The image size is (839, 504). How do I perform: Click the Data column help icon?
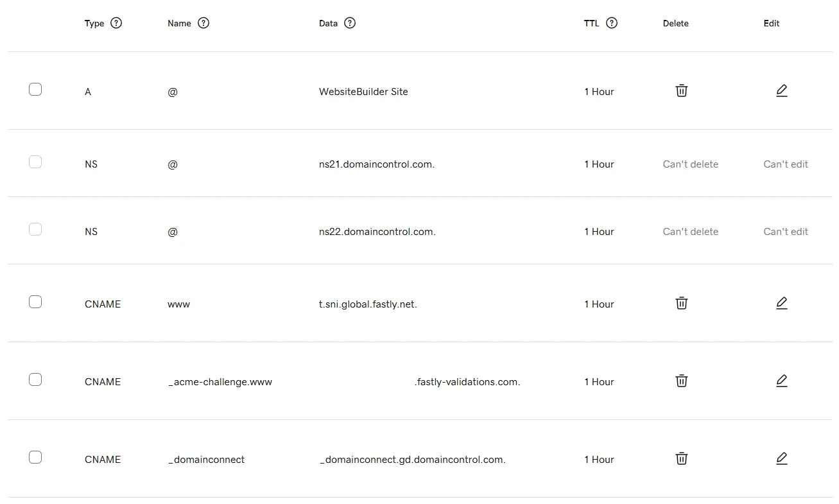[350, 23]
